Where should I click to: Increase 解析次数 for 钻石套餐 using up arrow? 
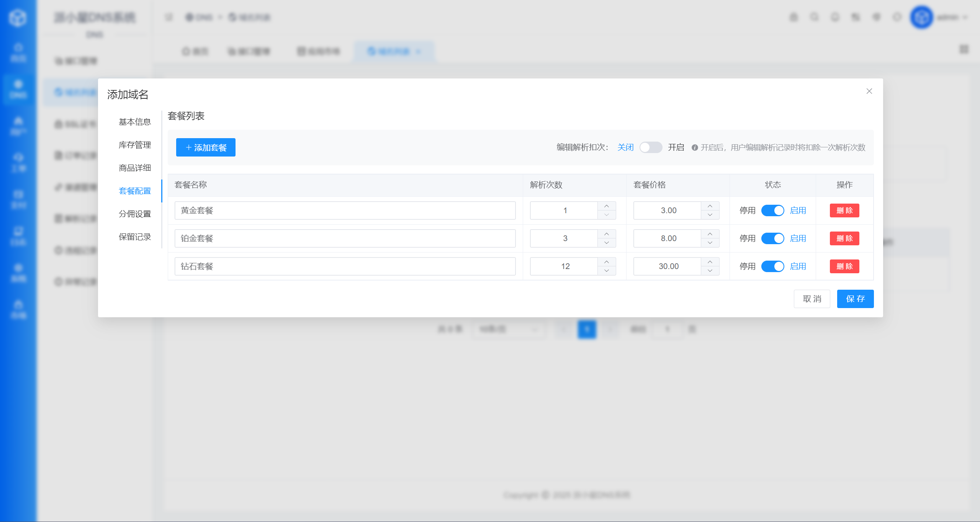(607, 262)
